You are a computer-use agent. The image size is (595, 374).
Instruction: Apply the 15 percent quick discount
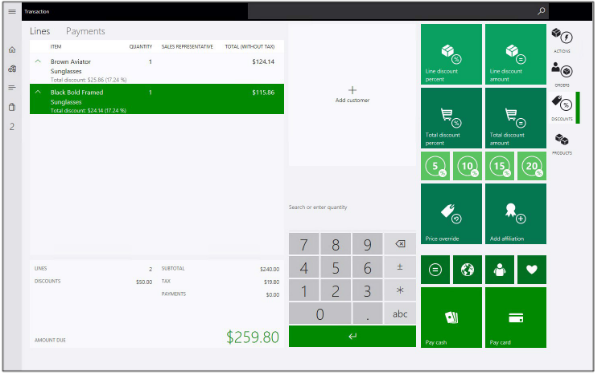point(499,166)
